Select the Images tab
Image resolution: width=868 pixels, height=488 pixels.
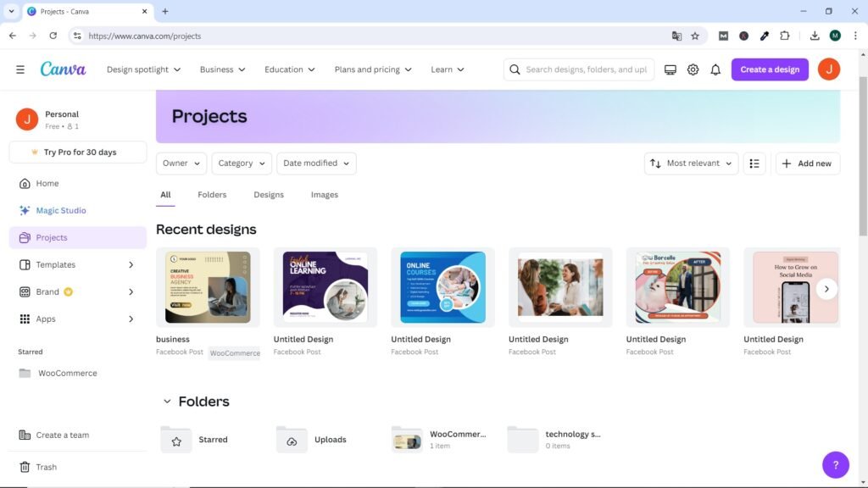click(x=324, y=195)
